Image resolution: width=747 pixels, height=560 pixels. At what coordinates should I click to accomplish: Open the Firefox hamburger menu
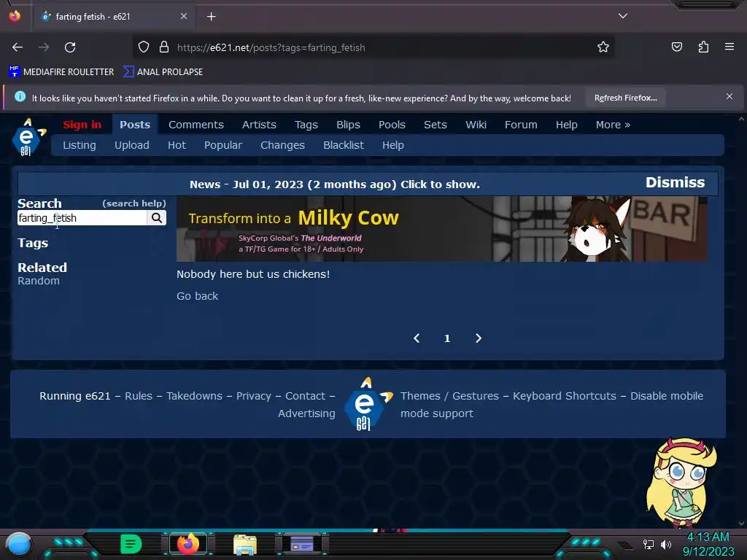pyautogui.click(x=729, y=47)
